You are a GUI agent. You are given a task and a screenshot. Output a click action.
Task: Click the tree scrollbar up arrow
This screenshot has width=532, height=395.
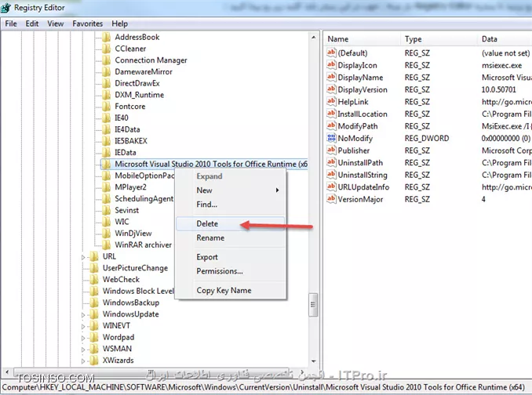313,37
